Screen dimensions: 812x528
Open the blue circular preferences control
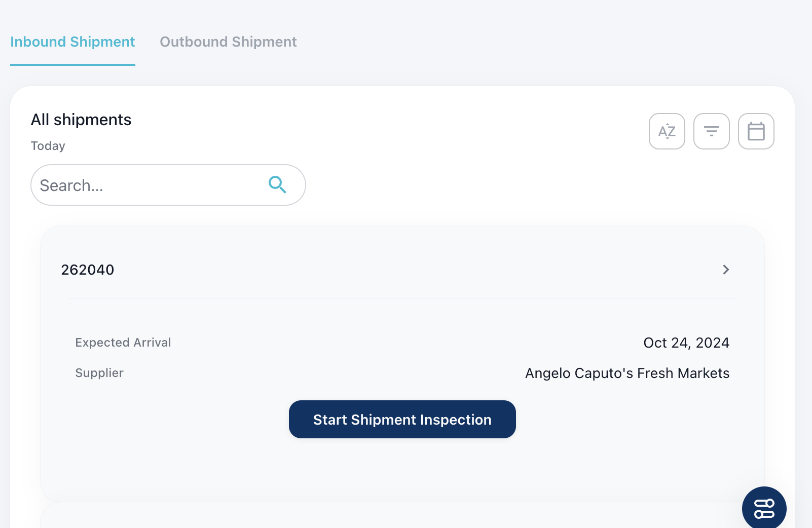tap(763, 508)
